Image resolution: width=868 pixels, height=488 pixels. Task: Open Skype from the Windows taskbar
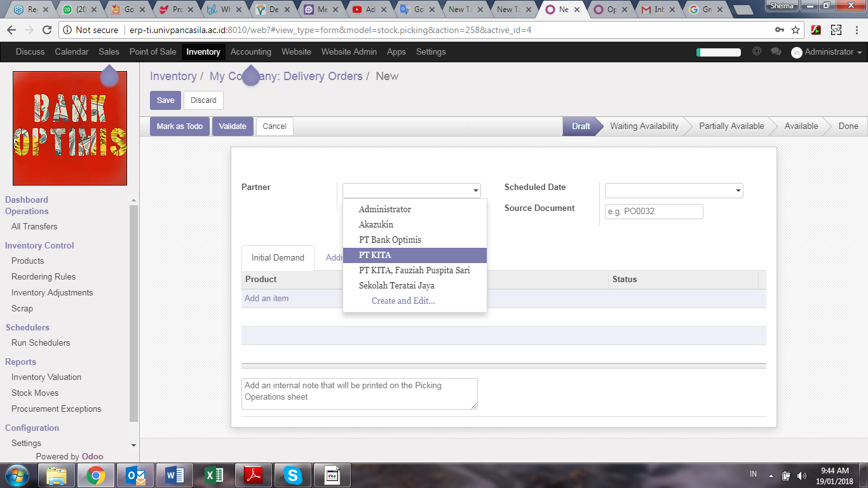292,475
